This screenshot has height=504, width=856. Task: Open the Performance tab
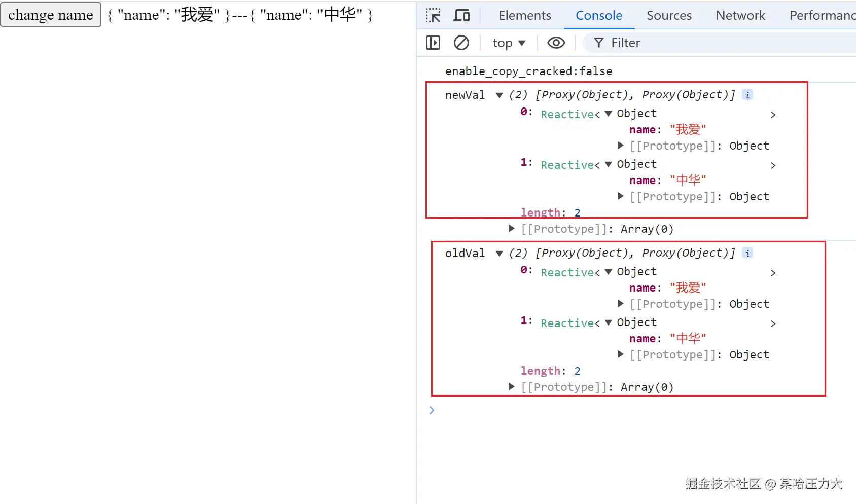(823, 16)
